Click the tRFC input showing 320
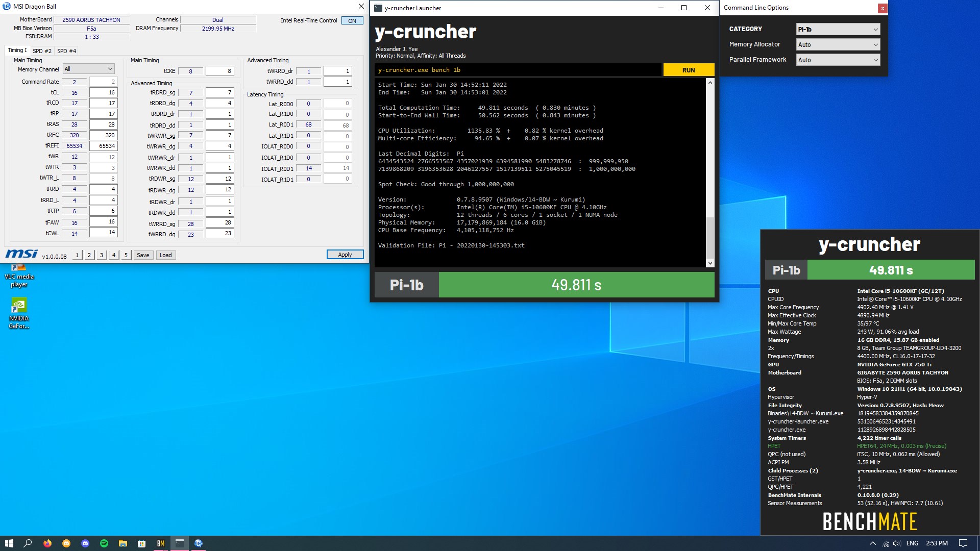Screen dimensions: 980x551 (104, 135)
